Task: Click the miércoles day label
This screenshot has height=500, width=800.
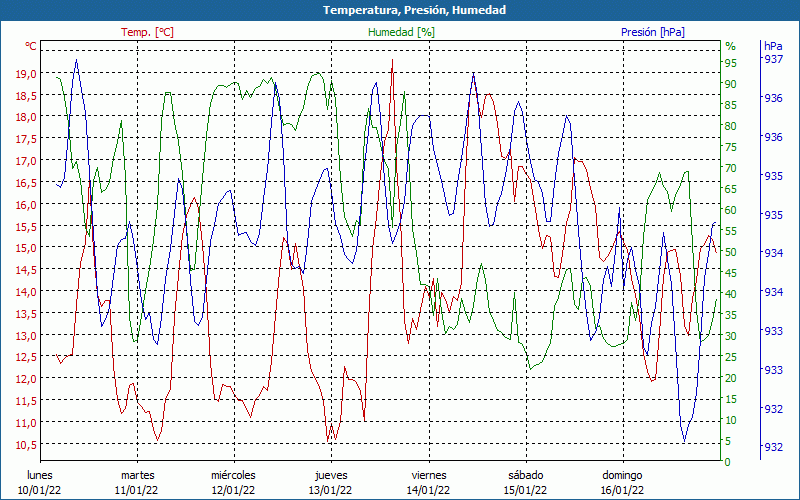Action: 233,475
